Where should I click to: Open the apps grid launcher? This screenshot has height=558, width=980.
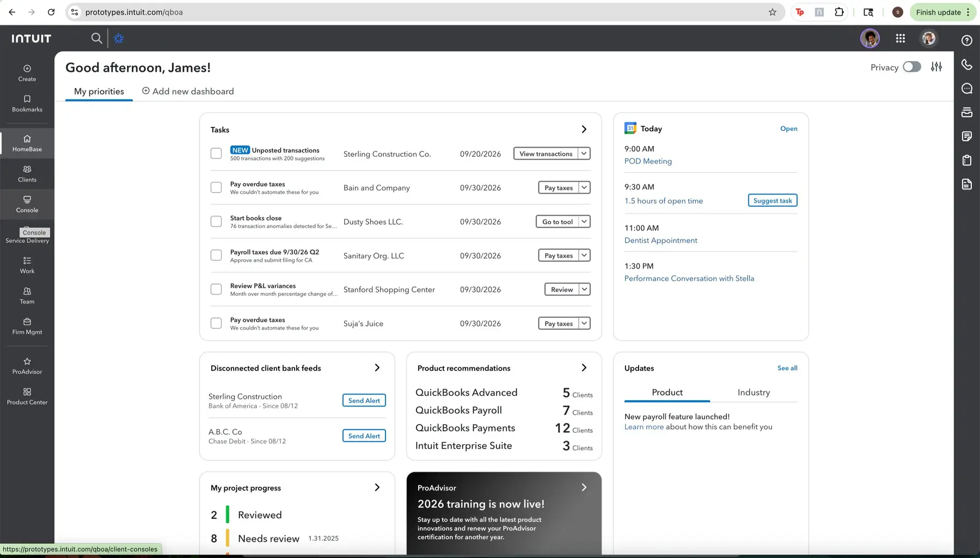pyautogui.click(x=901, y=38)
